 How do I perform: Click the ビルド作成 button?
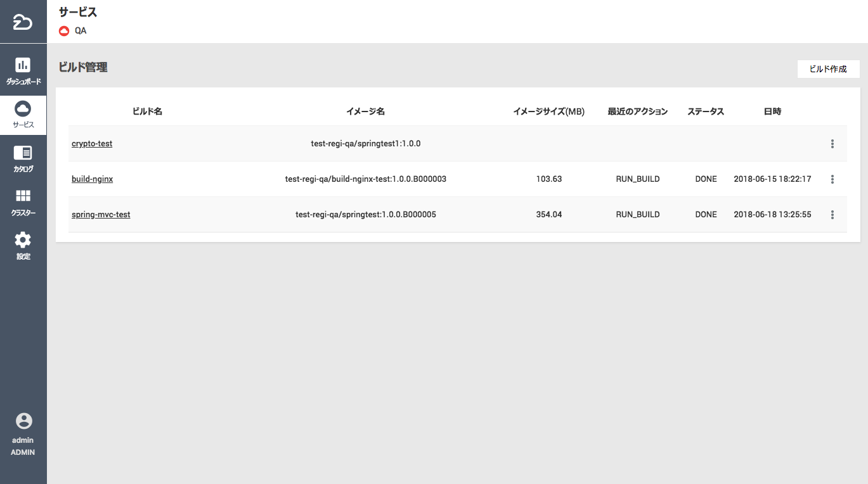828,69
